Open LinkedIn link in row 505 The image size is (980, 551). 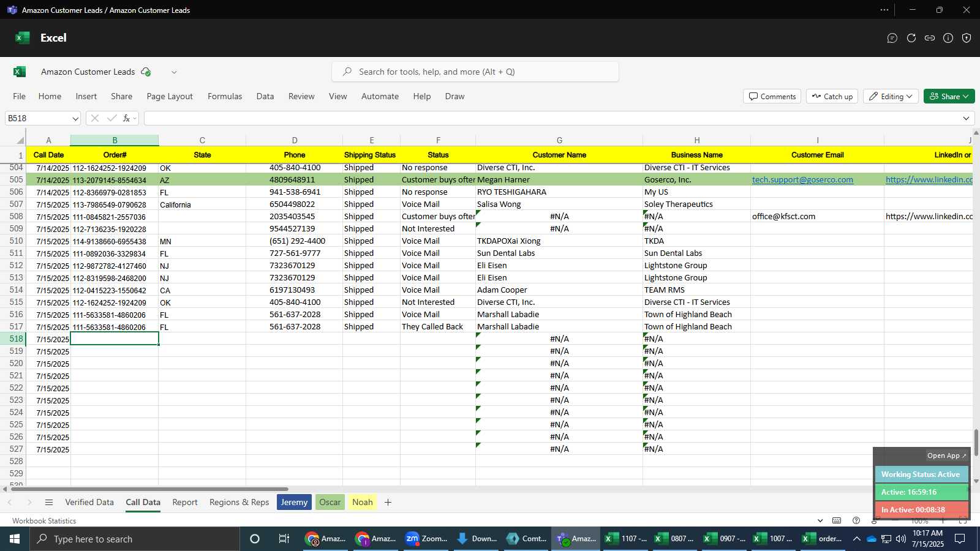pos(929,180)
